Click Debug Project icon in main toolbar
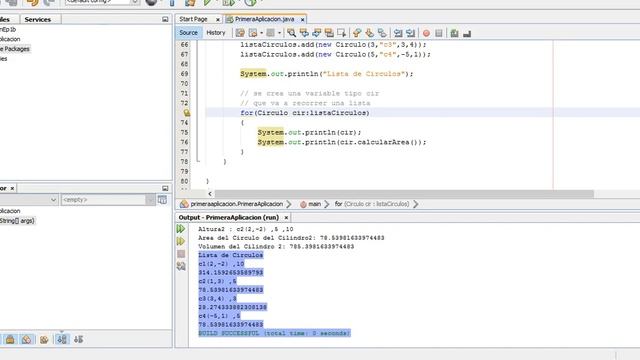 229,2
